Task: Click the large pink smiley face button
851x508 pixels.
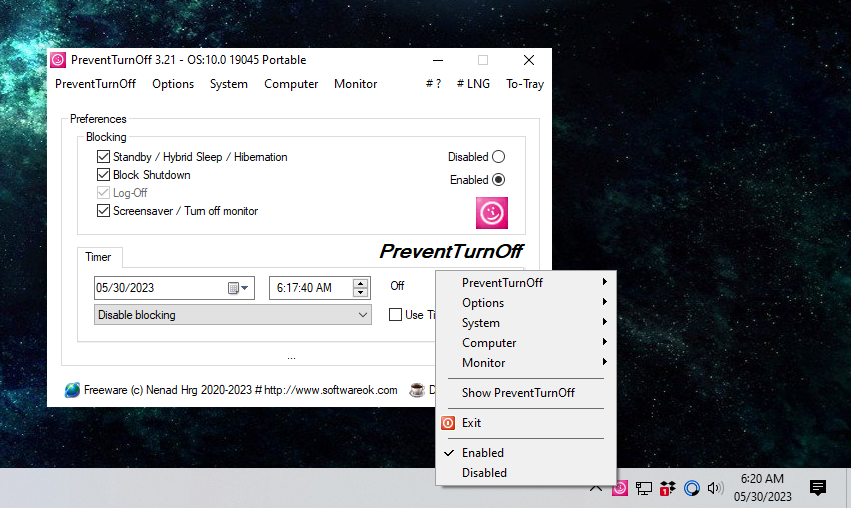Action: pyautogui.click(x=492, y=213)
